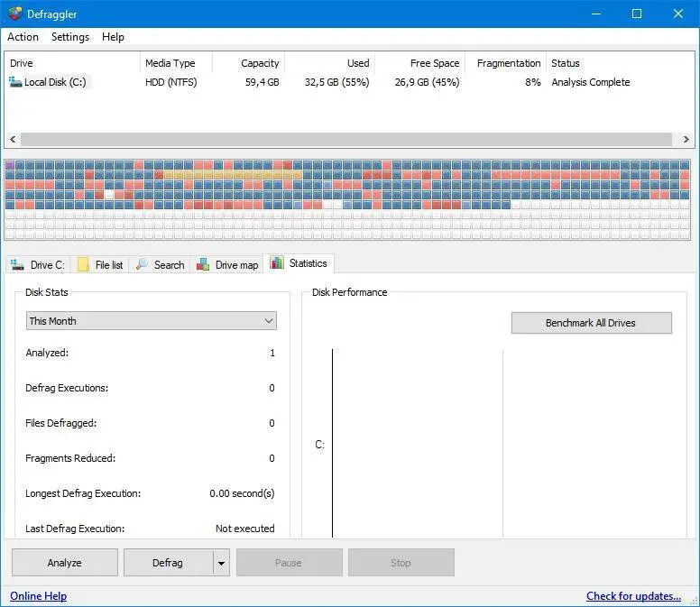Switch to the Drive map tab

pyautogui.click(x=227, y=264)
